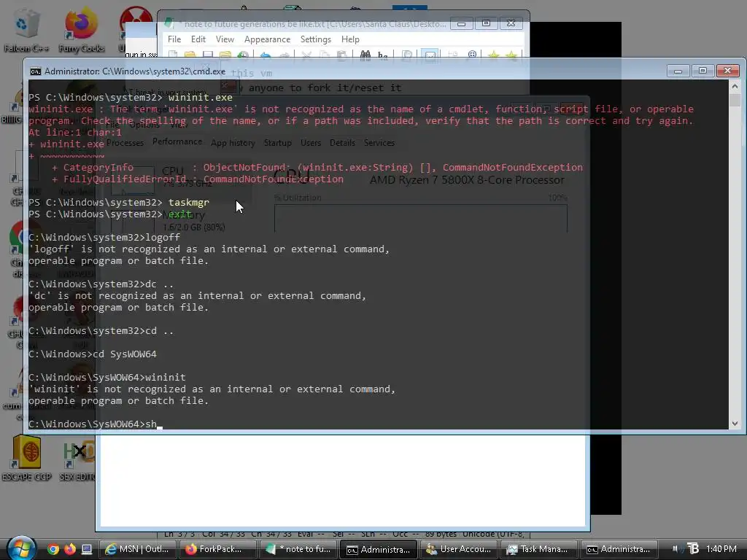Screen dimensions: 747x560
Task: Click the Cut scissors icon in the Notepad toolbar
Action: [x=306, y=55]
